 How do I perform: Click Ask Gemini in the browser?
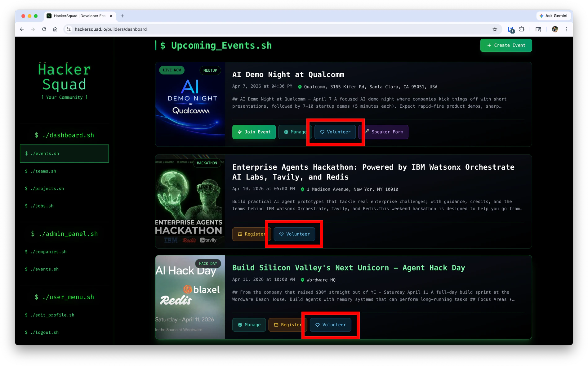[553, 16]
